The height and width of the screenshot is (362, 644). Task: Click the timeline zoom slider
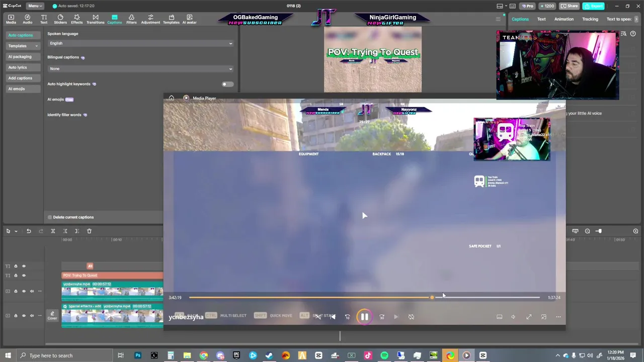tap(599, 231)
